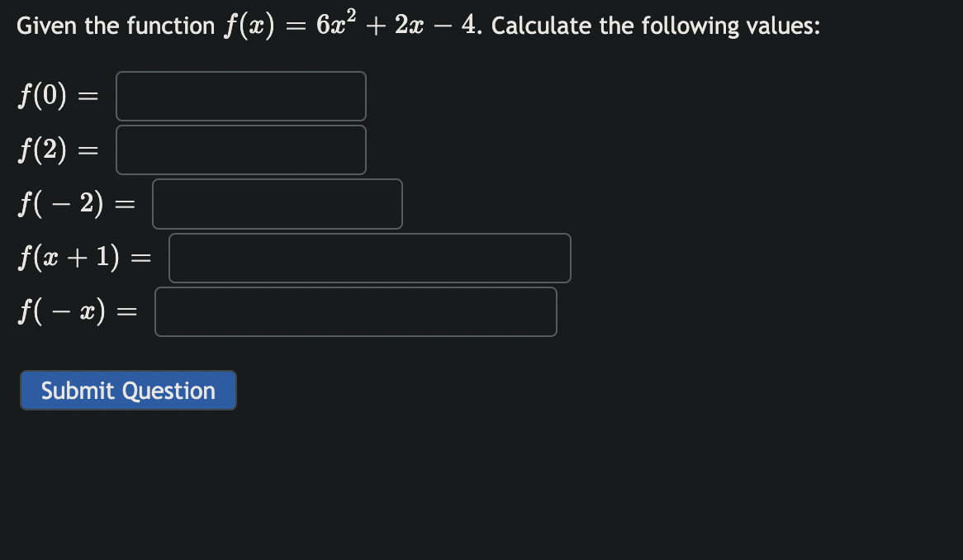This screenshot has height=560, width=963.
Task: Click the f(-x) equation label
Action: tap(78, 311)
